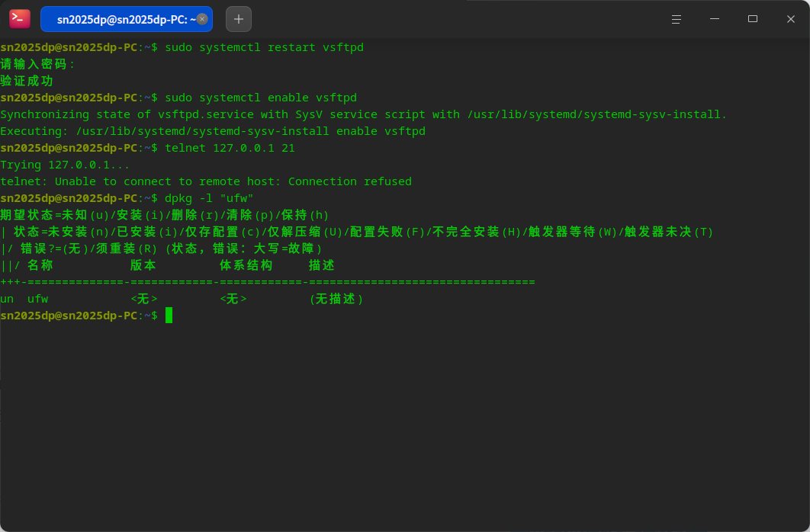The image size is (810, 532).
Task: Click the 体系结构 column header
Action: tap(246, 265)
